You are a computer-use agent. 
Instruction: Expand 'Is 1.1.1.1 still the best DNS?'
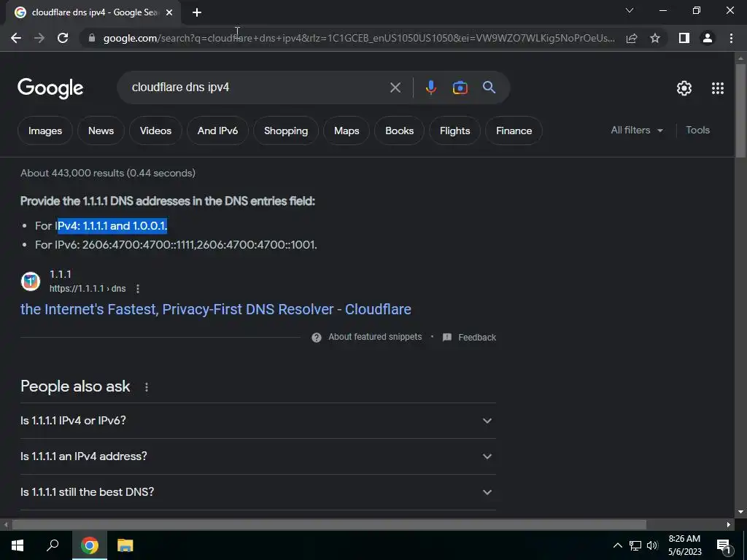pos(258,492)
